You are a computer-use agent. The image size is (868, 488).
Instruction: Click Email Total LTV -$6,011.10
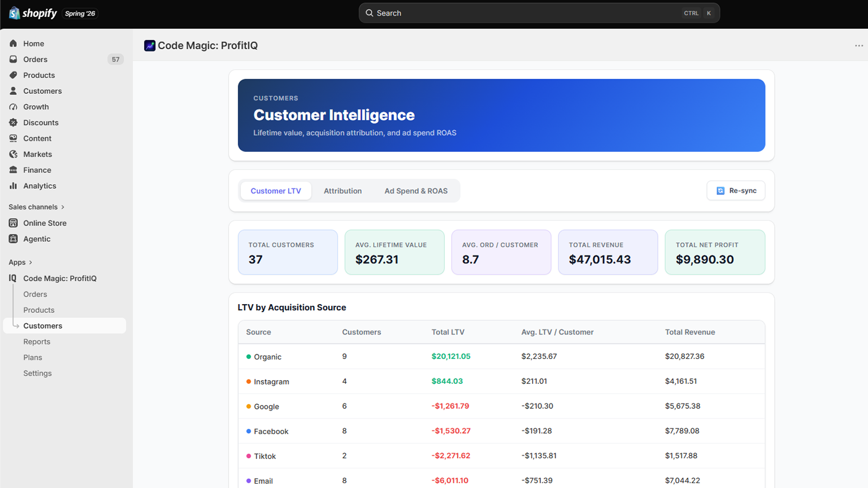(450, 480)
